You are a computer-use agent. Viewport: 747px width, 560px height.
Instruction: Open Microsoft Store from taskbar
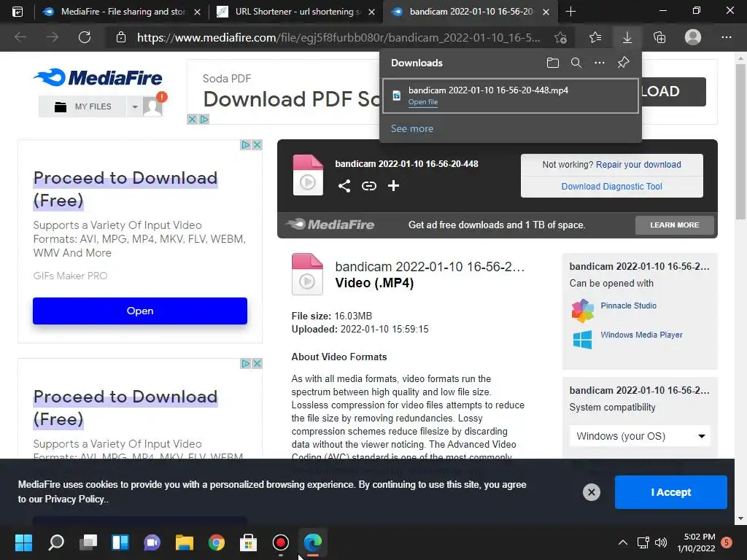(x=248, y=542)
